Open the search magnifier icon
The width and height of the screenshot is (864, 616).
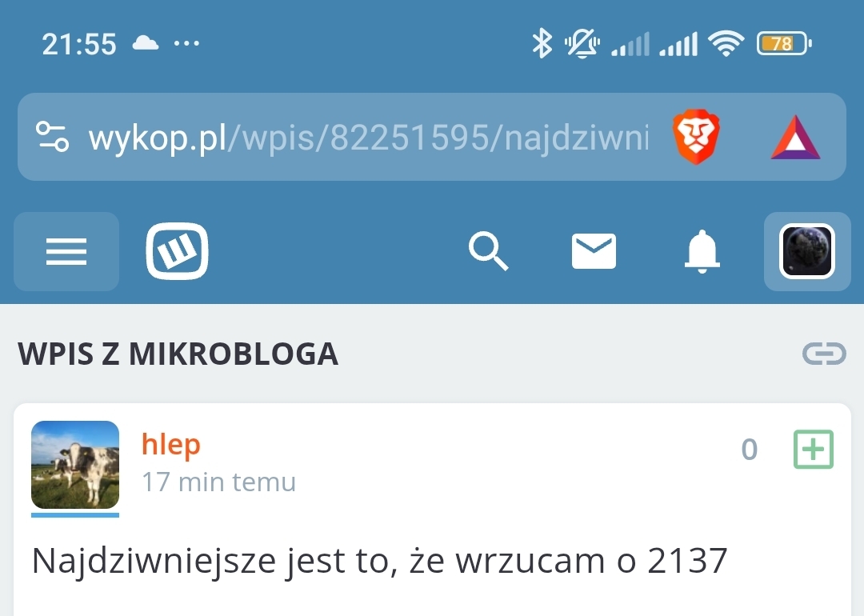click(x=488, y=251)
